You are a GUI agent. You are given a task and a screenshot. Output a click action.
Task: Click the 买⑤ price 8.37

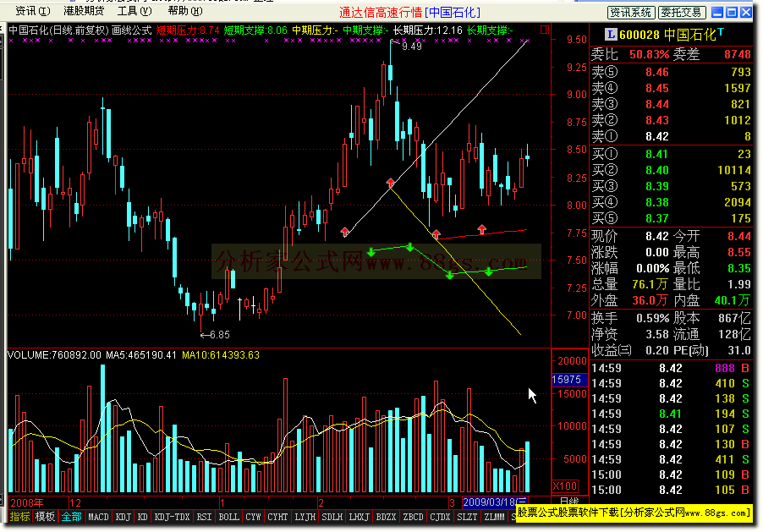point(657,218)
